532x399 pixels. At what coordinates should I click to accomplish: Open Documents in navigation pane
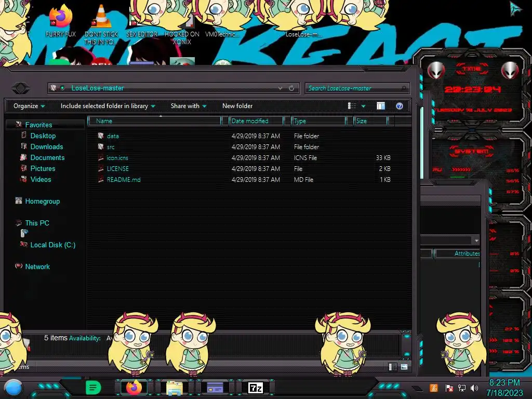pos(47,157)
